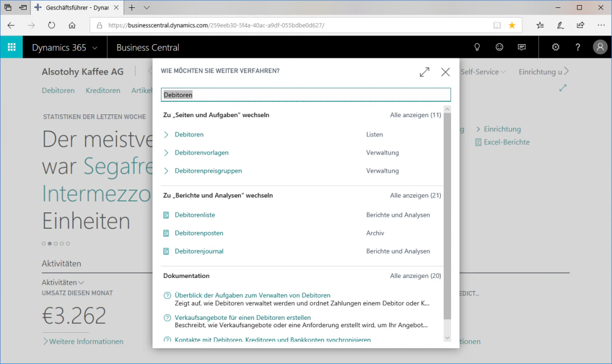Click the chevron next to Debitorenpreisgruppen
612x364 pixels.
166,171
